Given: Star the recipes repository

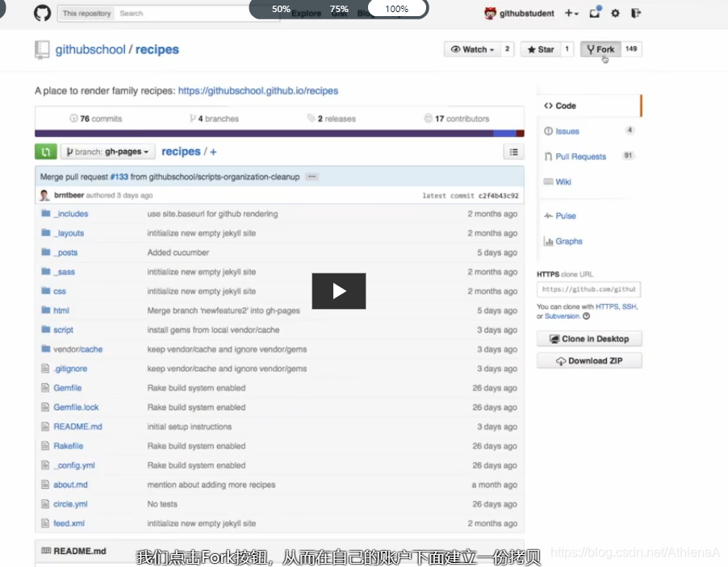Looking at the screenshot, I should 541,49.
